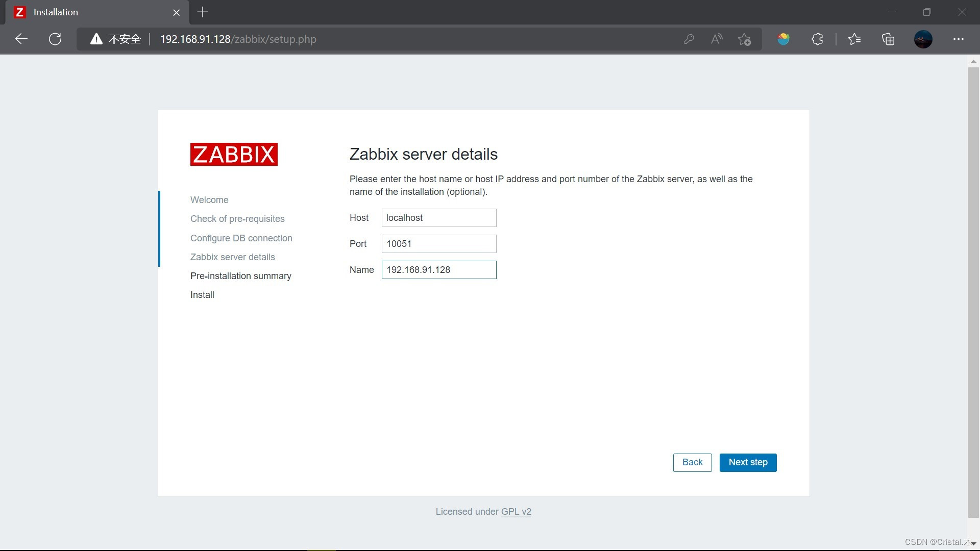Open the saved passwords key icon
980x551 pixels.
click(x=689, y=39)
